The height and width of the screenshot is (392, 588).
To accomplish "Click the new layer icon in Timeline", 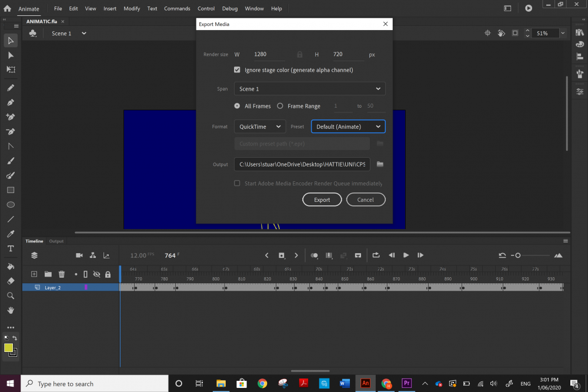I will [34, 274].
